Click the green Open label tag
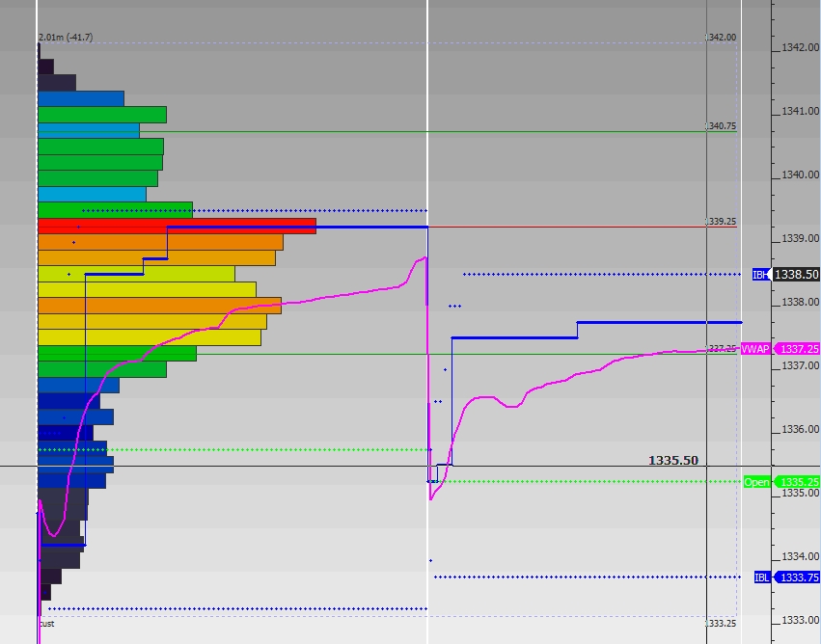 [x=757, y=482]
